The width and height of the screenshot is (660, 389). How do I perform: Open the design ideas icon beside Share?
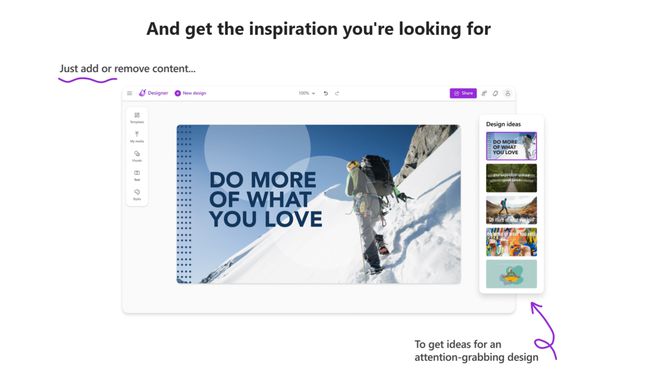point(484,93)
